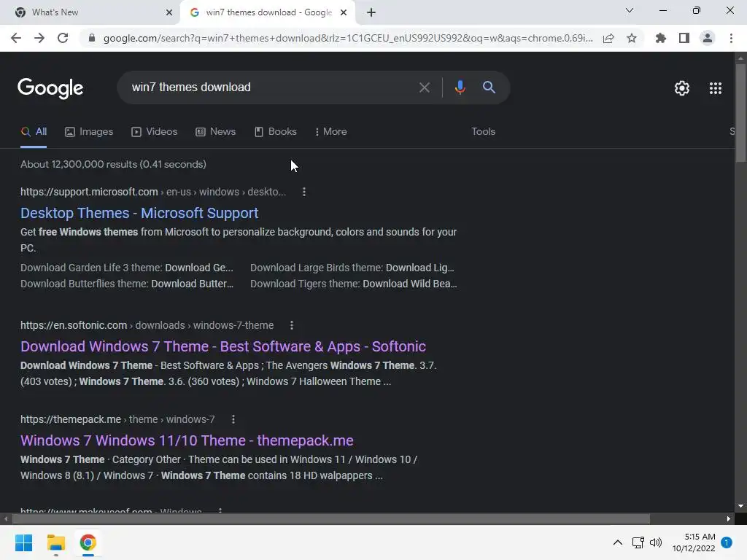The width and height of the screenshot is (747, 560).
Task: Go forward to the next page
Action: (x=39, y=38)
